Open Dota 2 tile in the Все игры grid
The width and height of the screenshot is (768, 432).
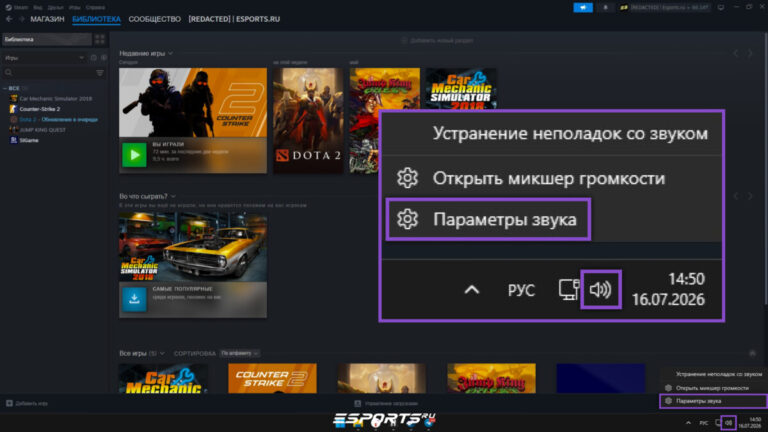point(382,378)
